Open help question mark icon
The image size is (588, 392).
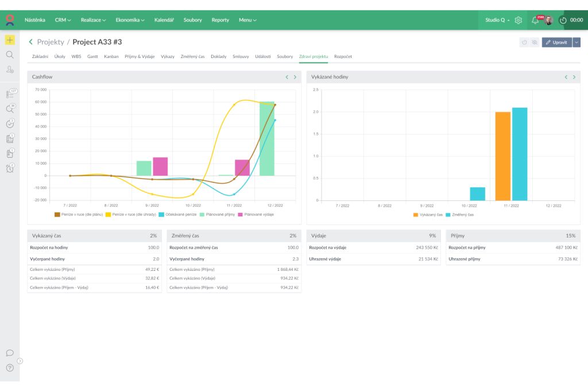[x=10, y=368]
